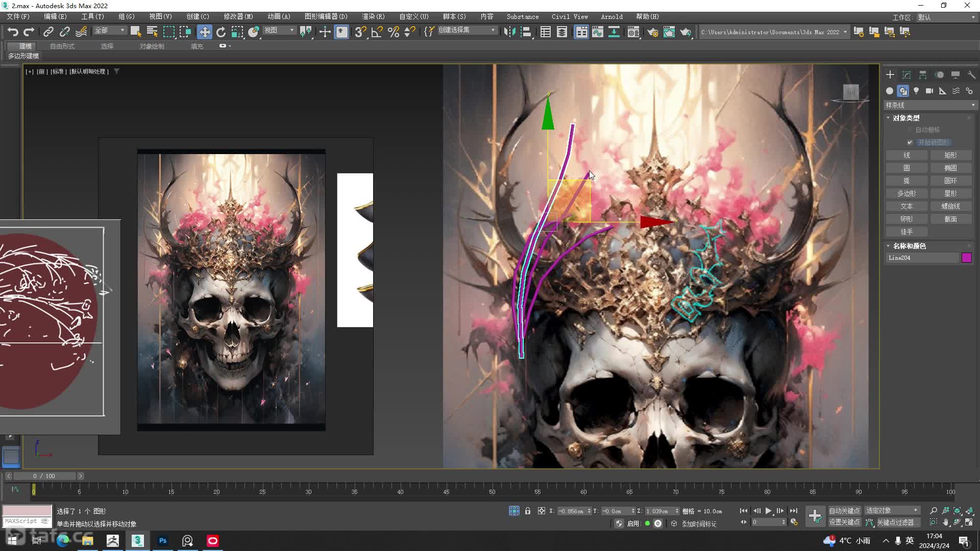Toggle the Spinner Snap icon
980x551 pixels.
[x=410, y=32]
